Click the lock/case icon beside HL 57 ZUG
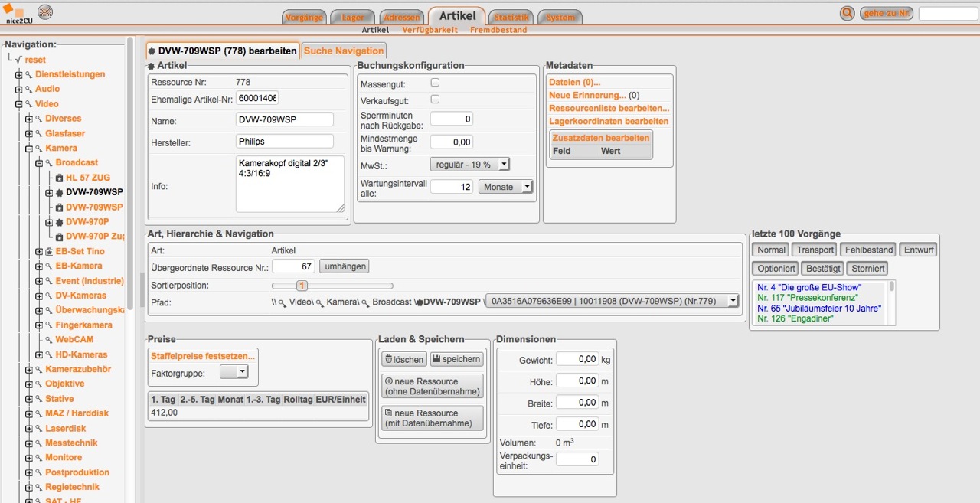 (x=59, y=178)
